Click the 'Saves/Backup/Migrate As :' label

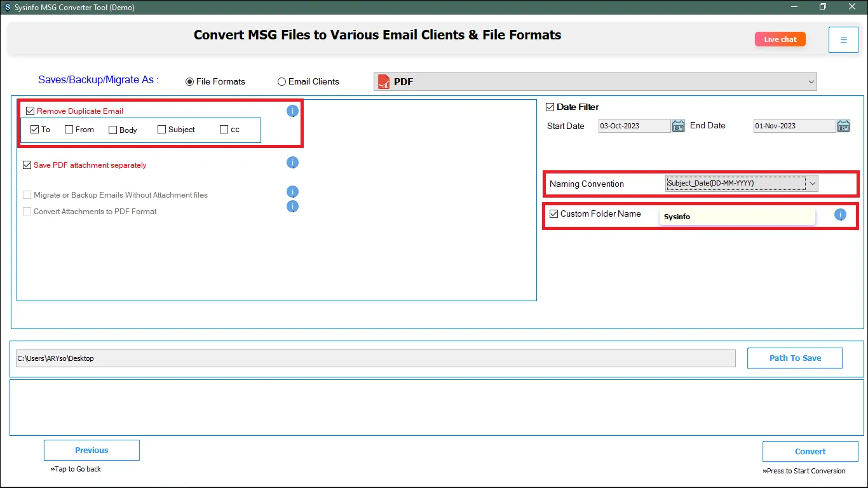tap(98, 80)
